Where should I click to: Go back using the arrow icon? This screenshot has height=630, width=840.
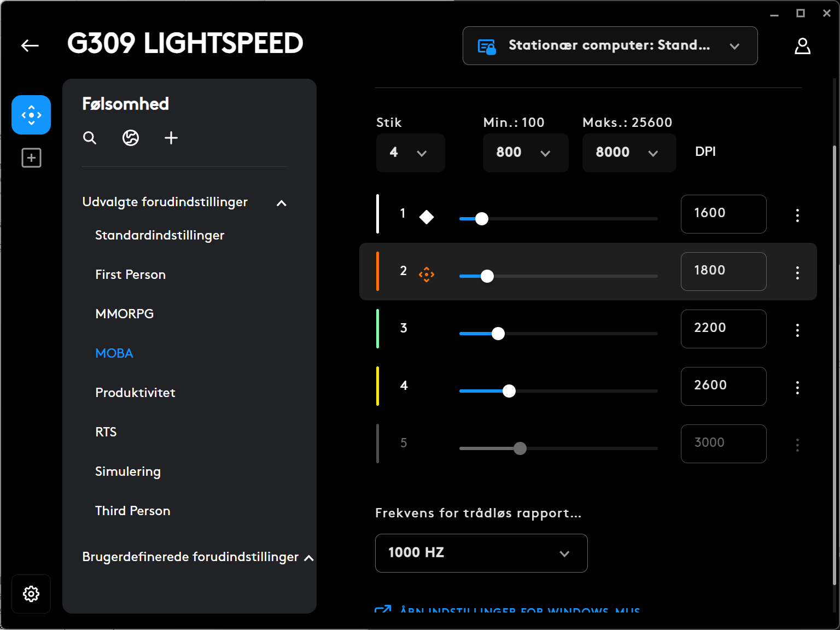(30, 45)
